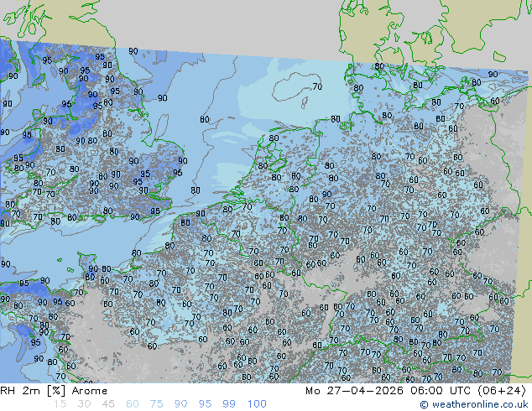The height and width of the screenshot is (411, 532).
Task: Select legend value 99
Action: click(229, 404)
